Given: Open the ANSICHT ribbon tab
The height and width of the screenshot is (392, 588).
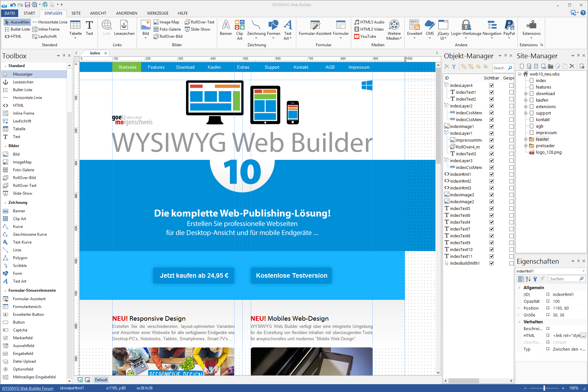Looking at the screenshot, I should point(98,13).
